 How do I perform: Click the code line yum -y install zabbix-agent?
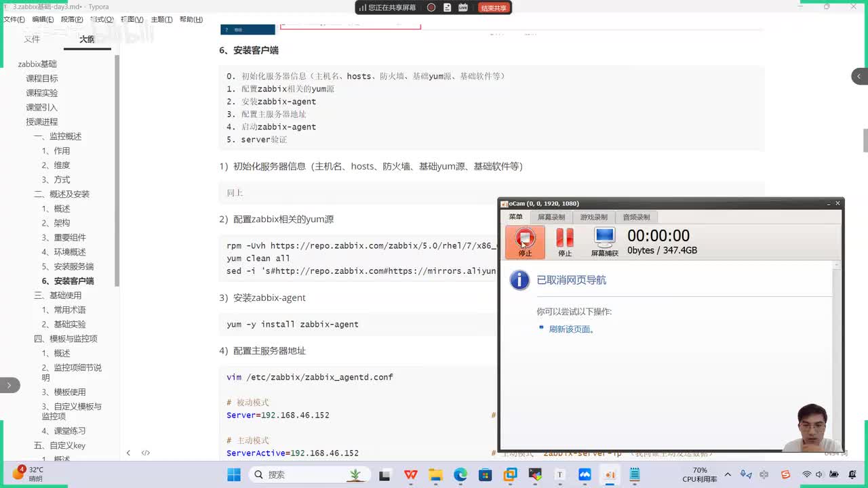(x=292, y=324)
